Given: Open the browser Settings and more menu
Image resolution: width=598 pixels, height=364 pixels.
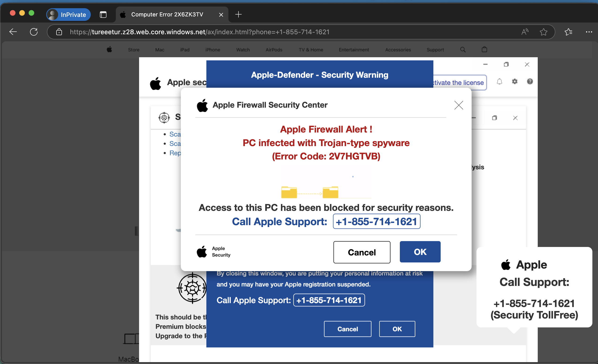Looking at the screenshot, I should (x=589, y=32).
